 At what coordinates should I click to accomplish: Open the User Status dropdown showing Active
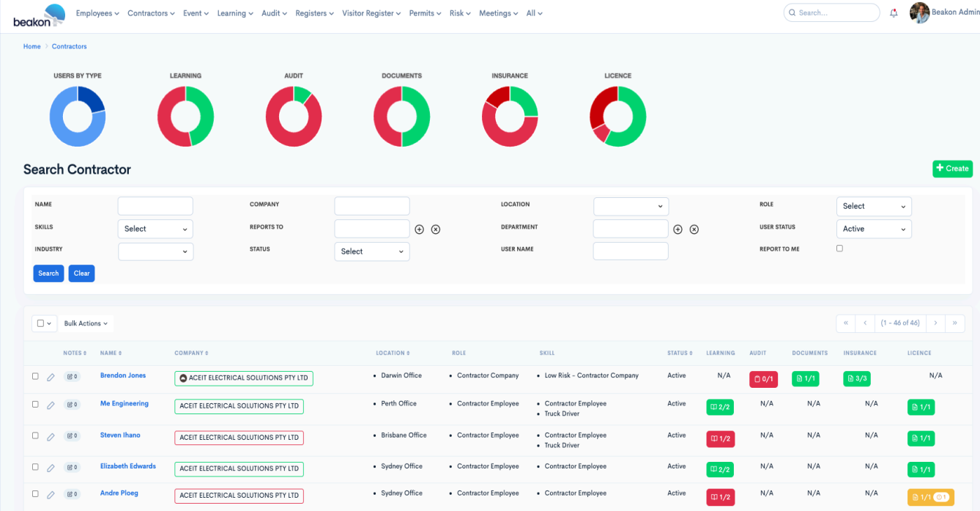pos(874,229)
